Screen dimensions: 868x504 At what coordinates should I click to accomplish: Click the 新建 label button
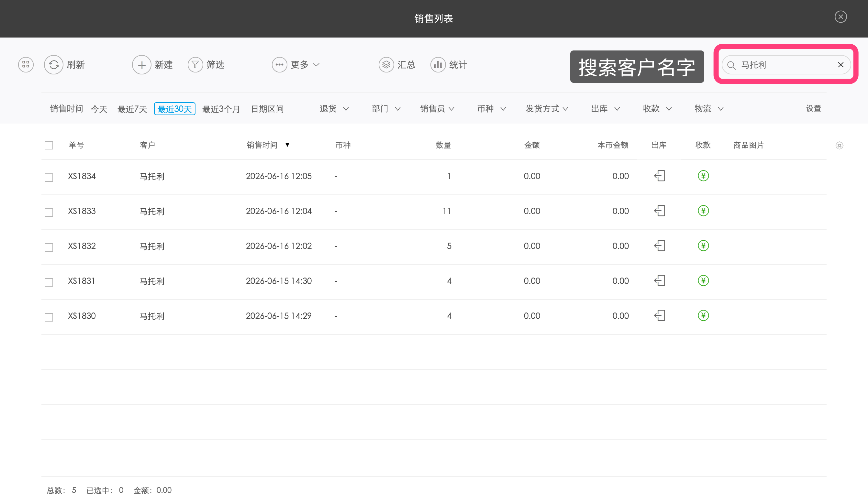tap(164, 65)
